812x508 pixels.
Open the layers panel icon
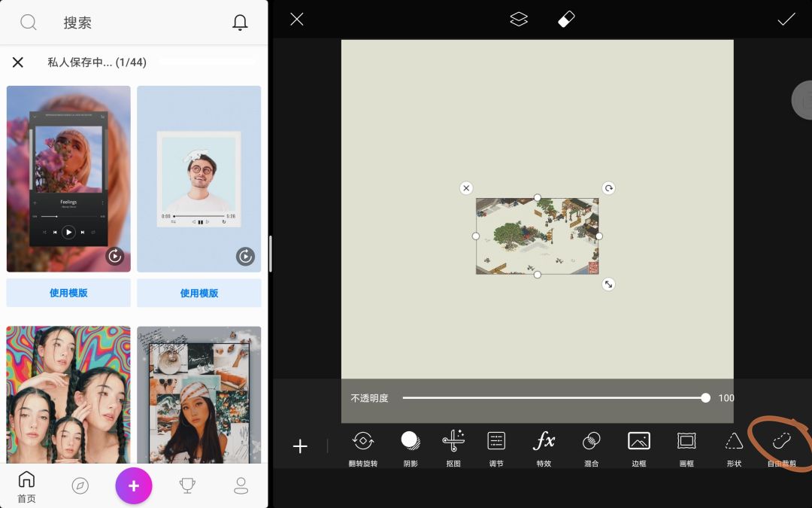519,20
